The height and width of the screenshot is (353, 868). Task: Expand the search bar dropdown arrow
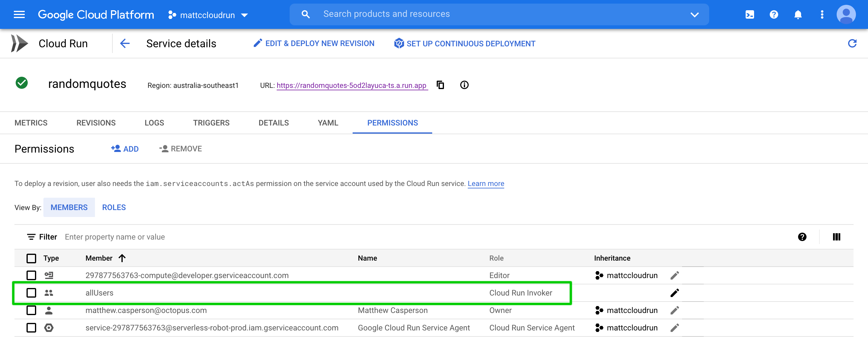694,14
